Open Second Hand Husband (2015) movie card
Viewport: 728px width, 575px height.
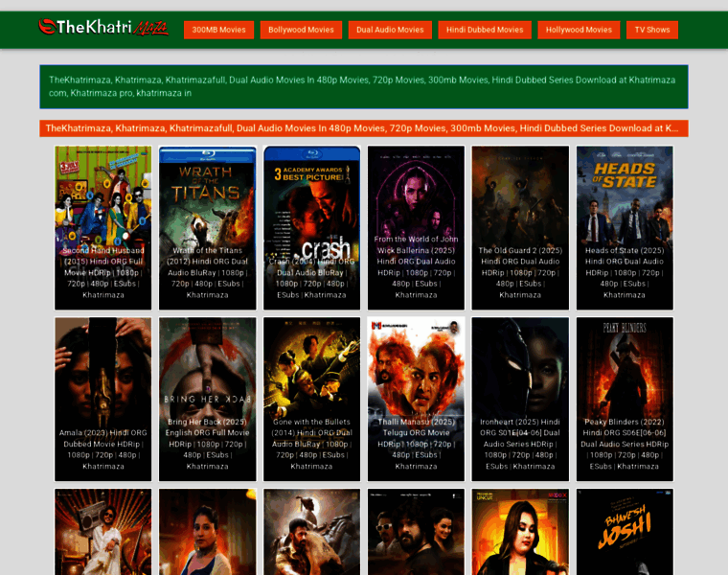[x=103, y=227]
